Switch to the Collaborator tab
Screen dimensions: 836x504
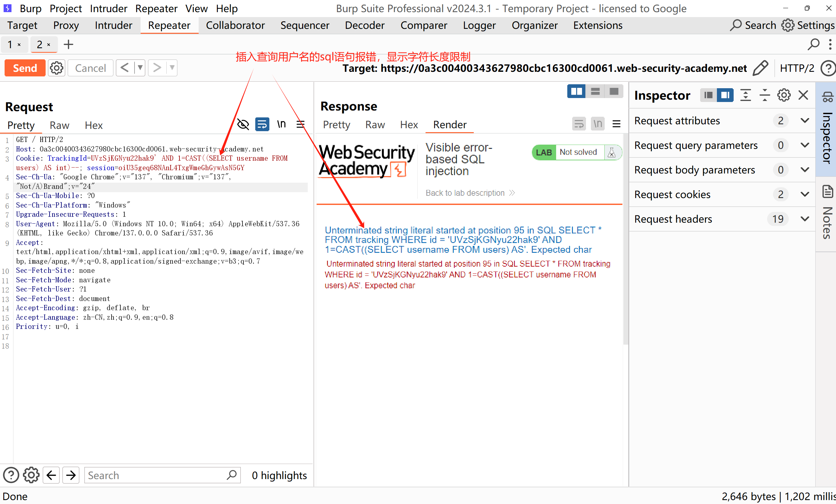coord(235,26)
